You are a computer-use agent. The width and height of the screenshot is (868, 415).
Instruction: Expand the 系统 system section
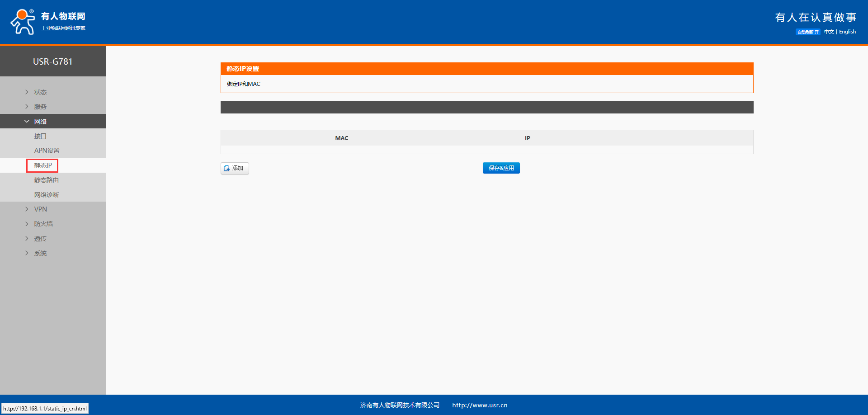40,253
